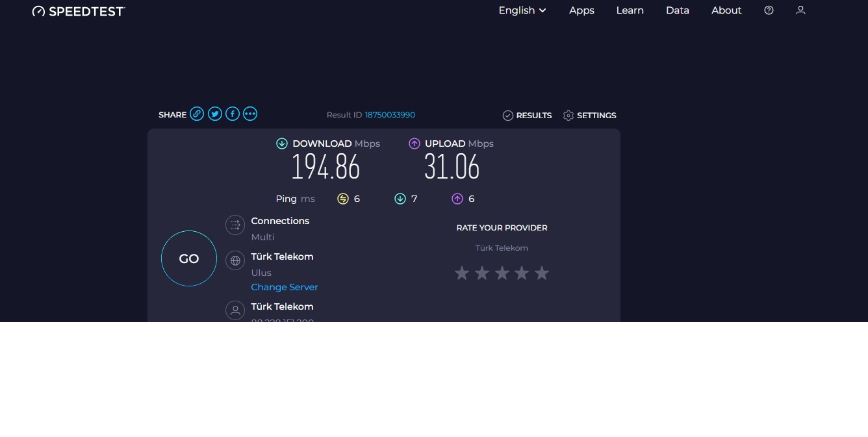Click the Results checkmark icon
Viewport: 868px width, 437px height.
point(508,116)
